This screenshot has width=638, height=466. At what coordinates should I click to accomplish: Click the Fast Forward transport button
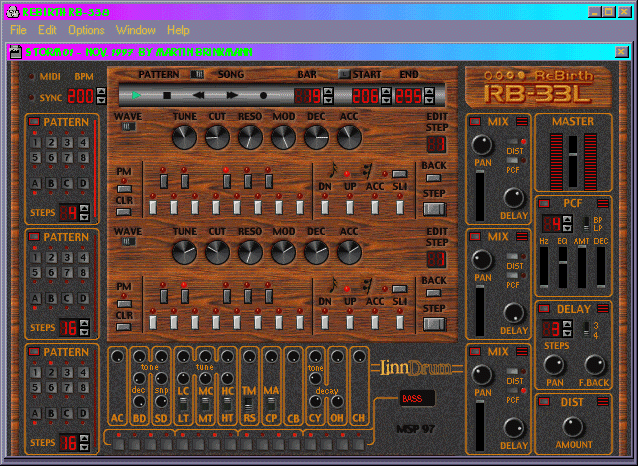(231, 96)
